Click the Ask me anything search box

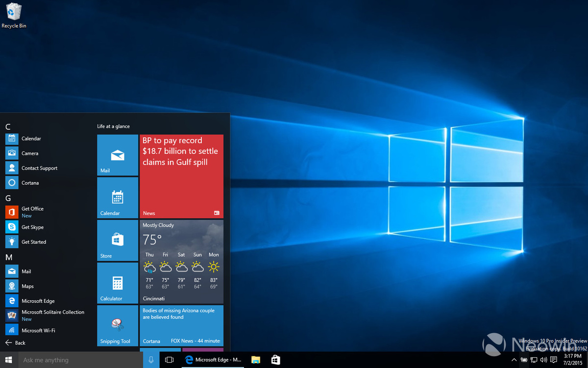click(x=81, y=360)
